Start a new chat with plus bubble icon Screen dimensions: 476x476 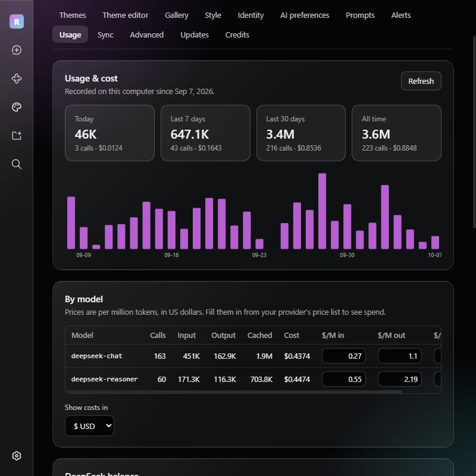coord(17,50)
